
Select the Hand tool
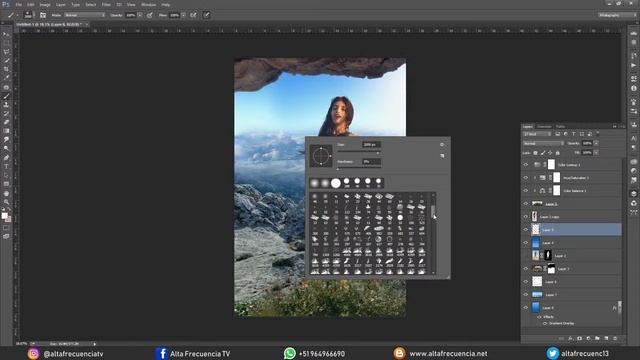(6, 193)
